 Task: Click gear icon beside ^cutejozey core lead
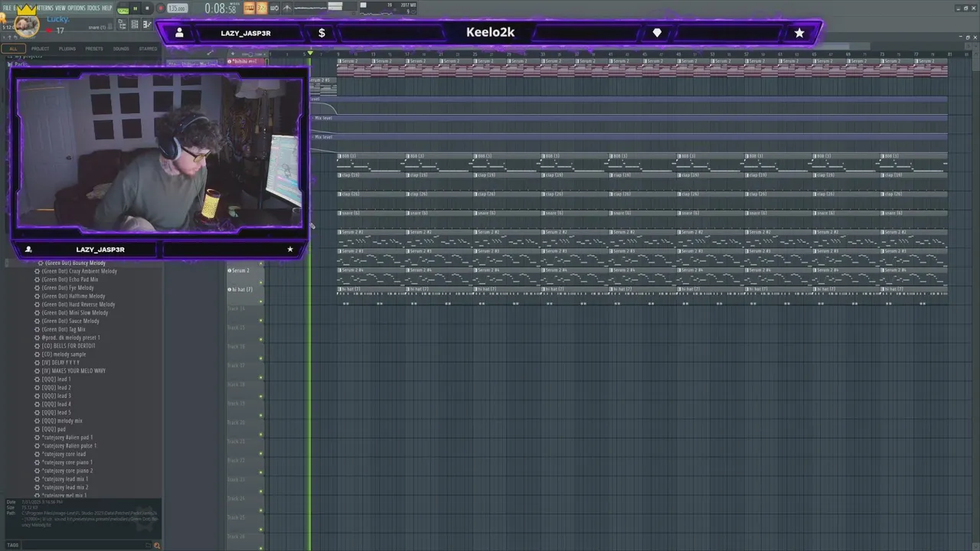[37, 454]
